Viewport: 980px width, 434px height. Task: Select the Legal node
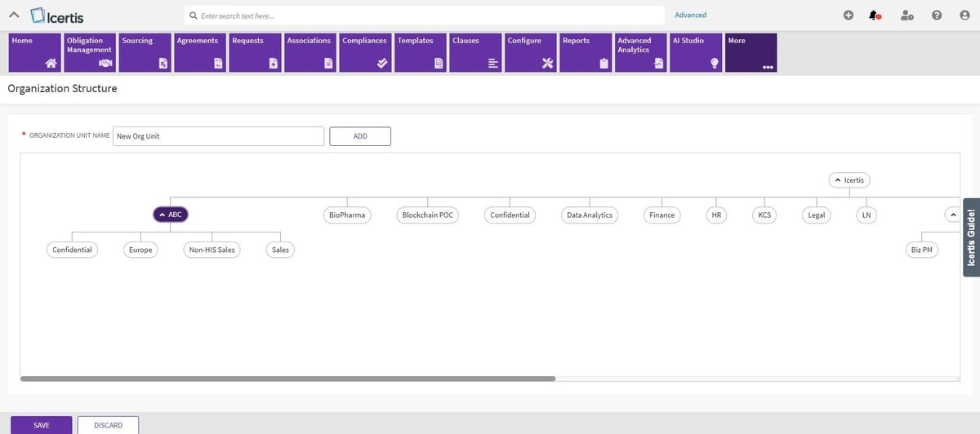coord(817,215)
